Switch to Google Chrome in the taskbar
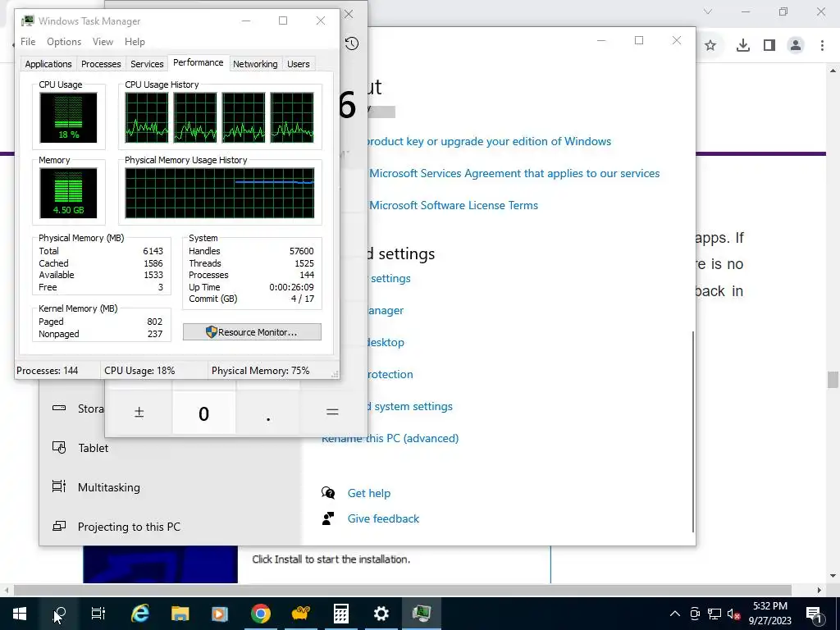This screenshot has width=840, height=630. pyautogui.click(x=260, y=614)
